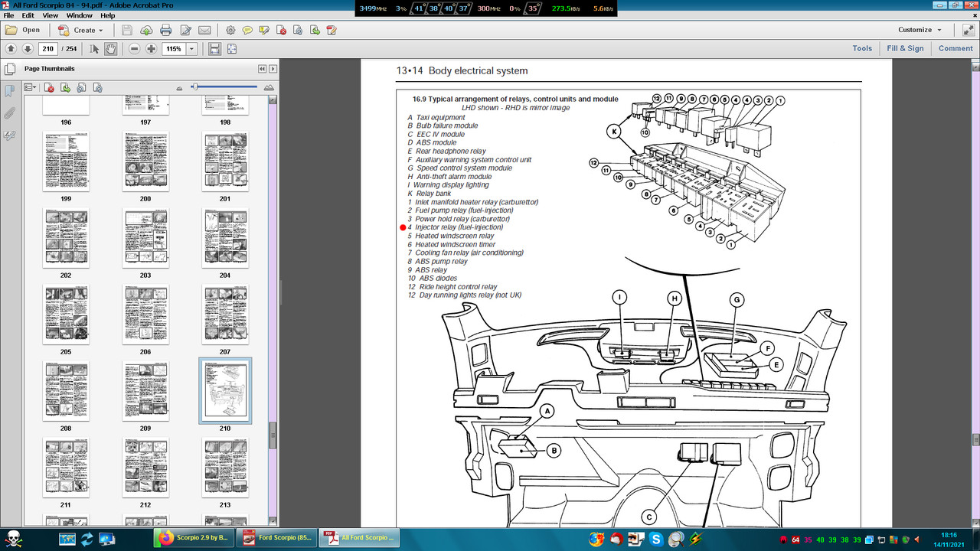Open the View menu

50,15
